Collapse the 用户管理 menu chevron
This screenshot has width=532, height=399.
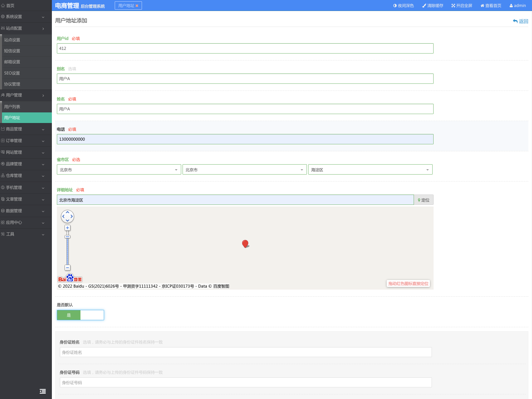[x=43, y=95]
